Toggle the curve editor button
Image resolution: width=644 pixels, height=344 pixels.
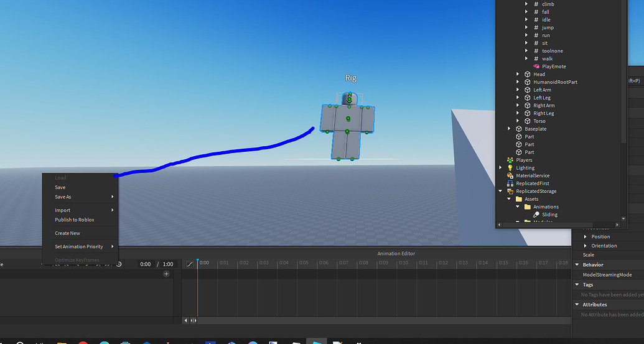[189, 264]
